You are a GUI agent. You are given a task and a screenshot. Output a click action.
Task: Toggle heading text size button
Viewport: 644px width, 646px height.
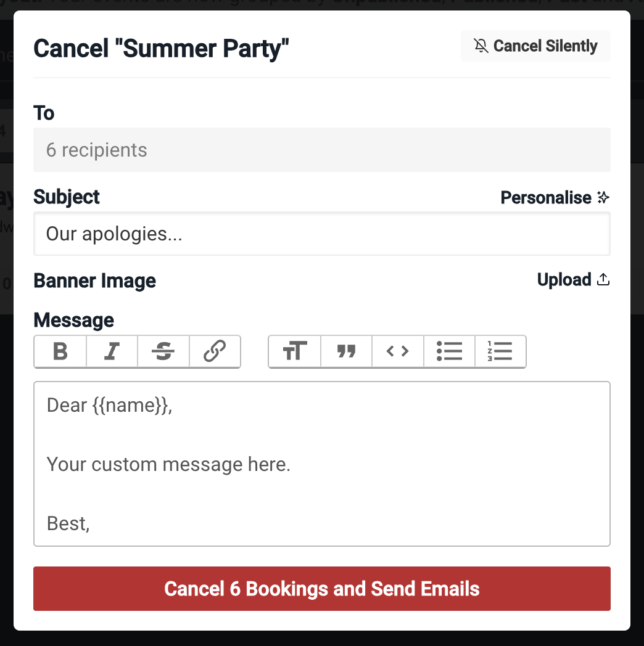point(295,351)
